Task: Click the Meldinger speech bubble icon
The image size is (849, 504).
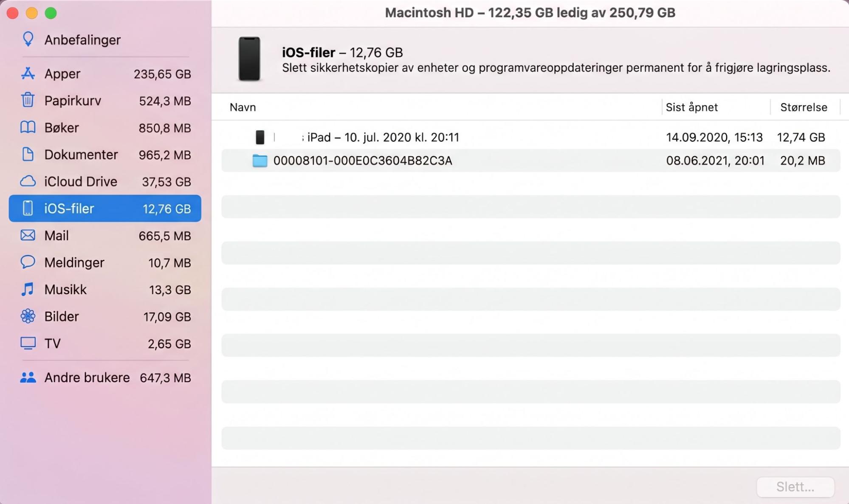Action: tap(28, 262)
